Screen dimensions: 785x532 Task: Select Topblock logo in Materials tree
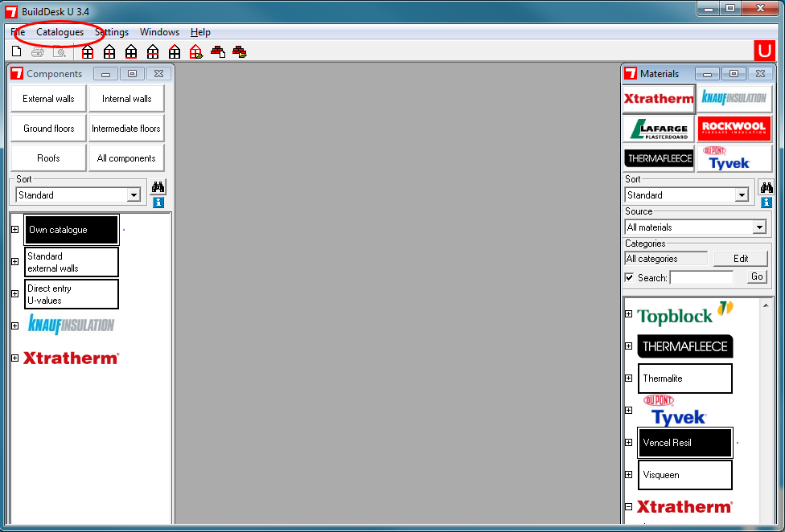(x=685, y=314)
